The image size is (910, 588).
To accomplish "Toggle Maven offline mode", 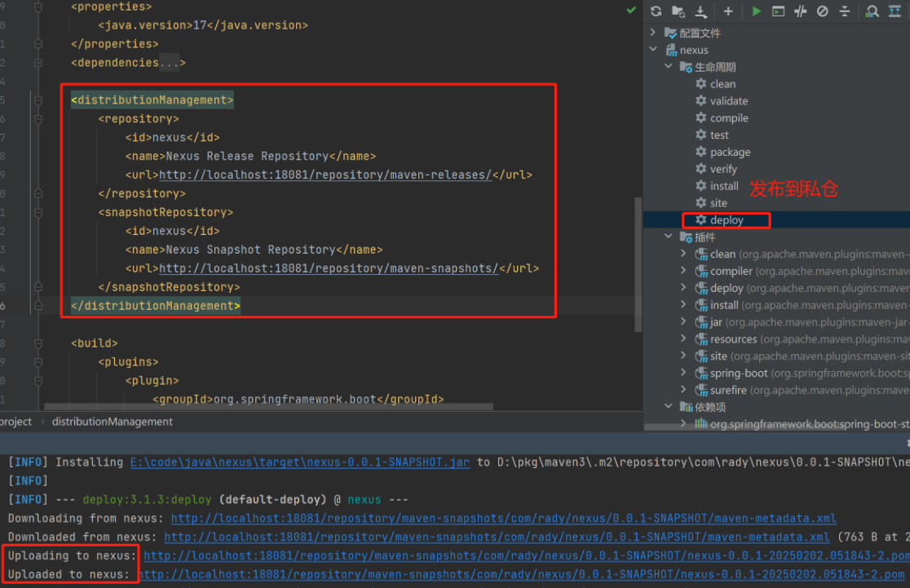I will pos(800,11).
